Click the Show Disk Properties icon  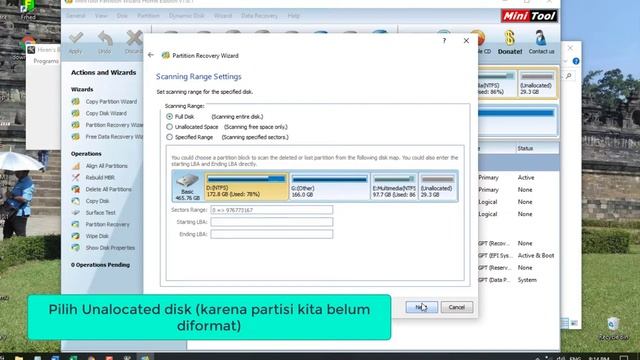click(x=76, y=248)
